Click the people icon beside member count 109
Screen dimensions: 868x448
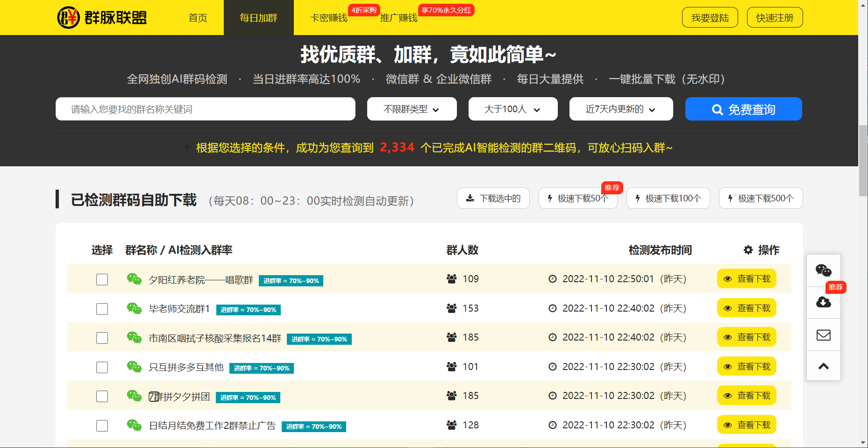coord(451,279)
